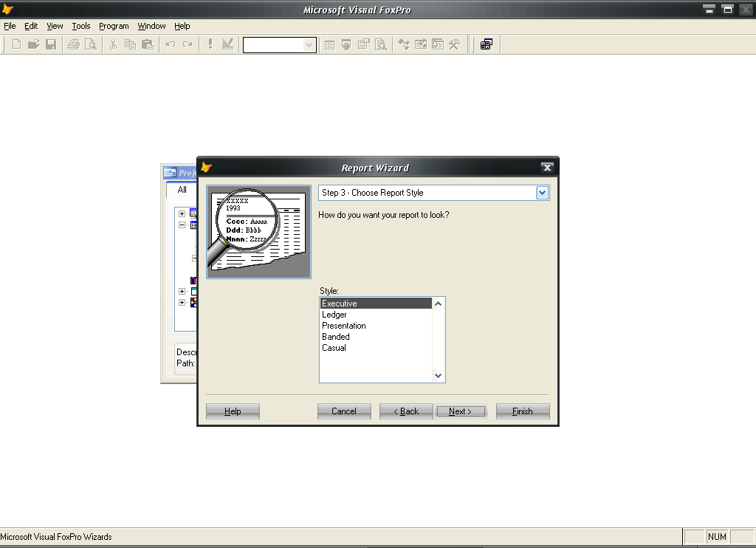Click the NUM indicator in status bar

click(717, 537)
